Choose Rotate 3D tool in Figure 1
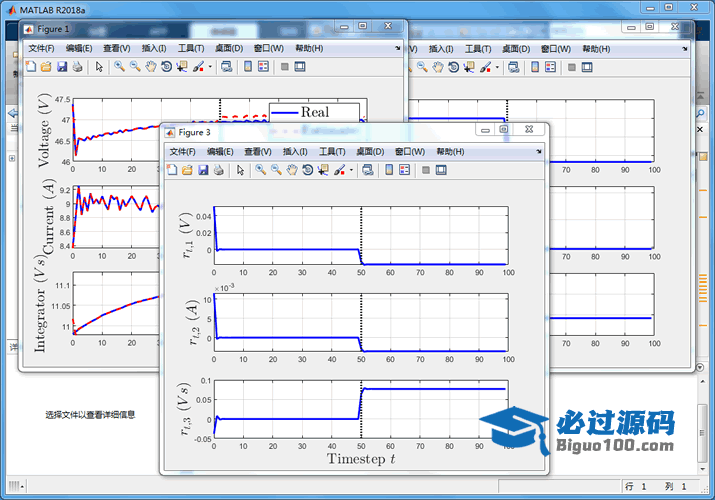 pos(166,67)
